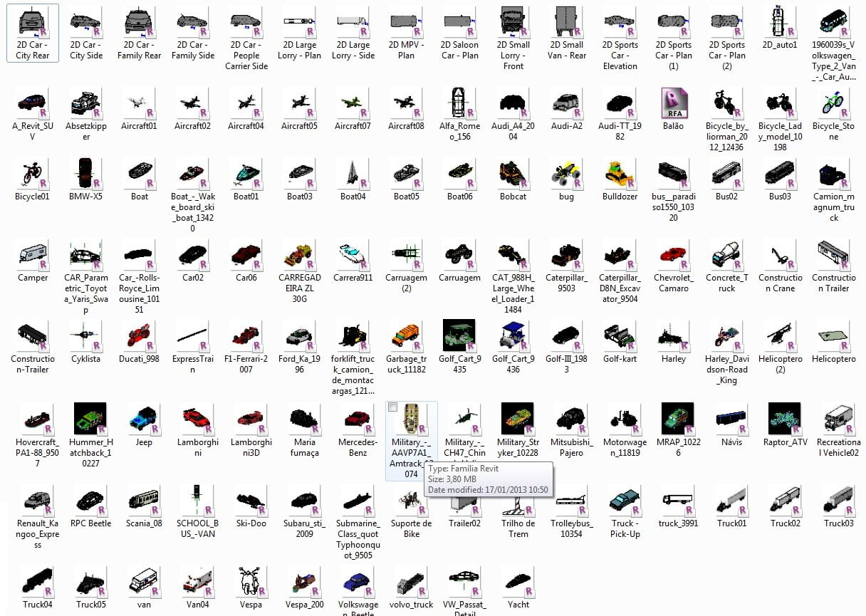Select the Ducati_998 file icon
The width and height of the screenshot is (866, 616).
click(140, 338)
